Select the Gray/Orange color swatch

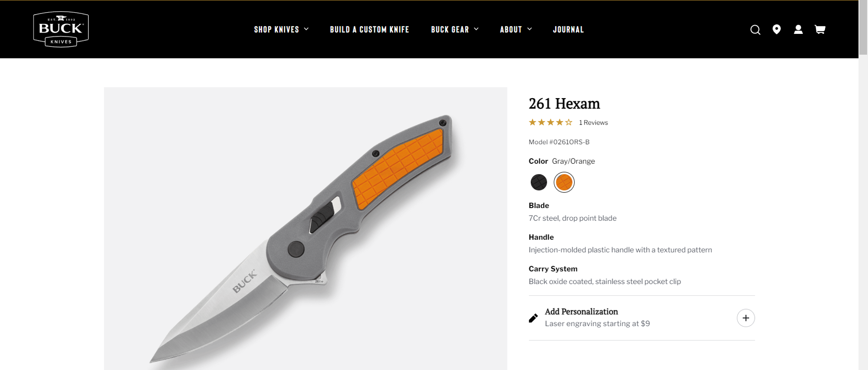pyautogui.click(x=564, y=182)
